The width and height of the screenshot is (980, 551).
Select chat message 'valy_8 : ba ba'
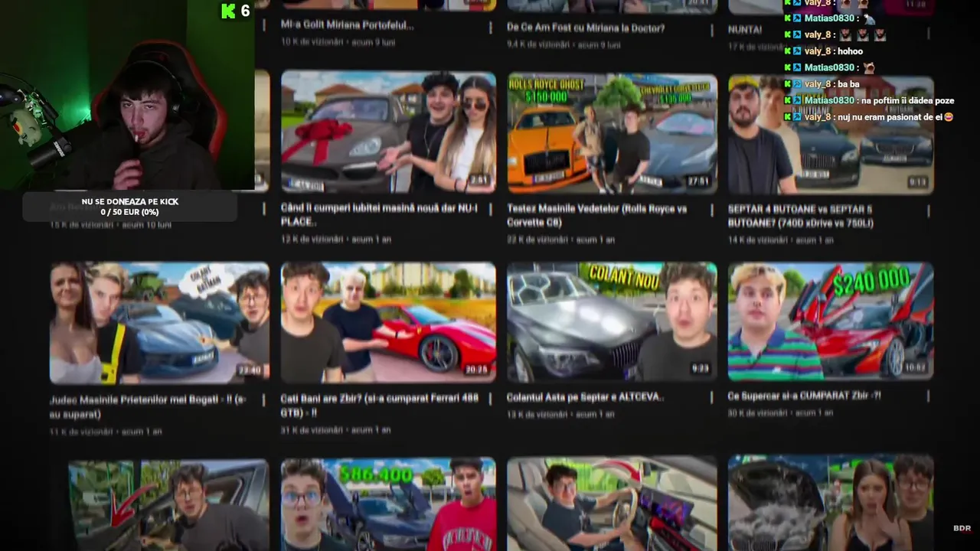[x=822, y=84]
